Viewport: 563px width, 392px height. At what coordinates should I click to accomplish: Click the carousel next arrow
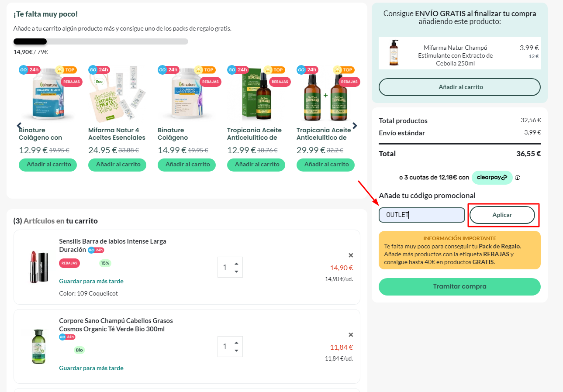point(355,126)
